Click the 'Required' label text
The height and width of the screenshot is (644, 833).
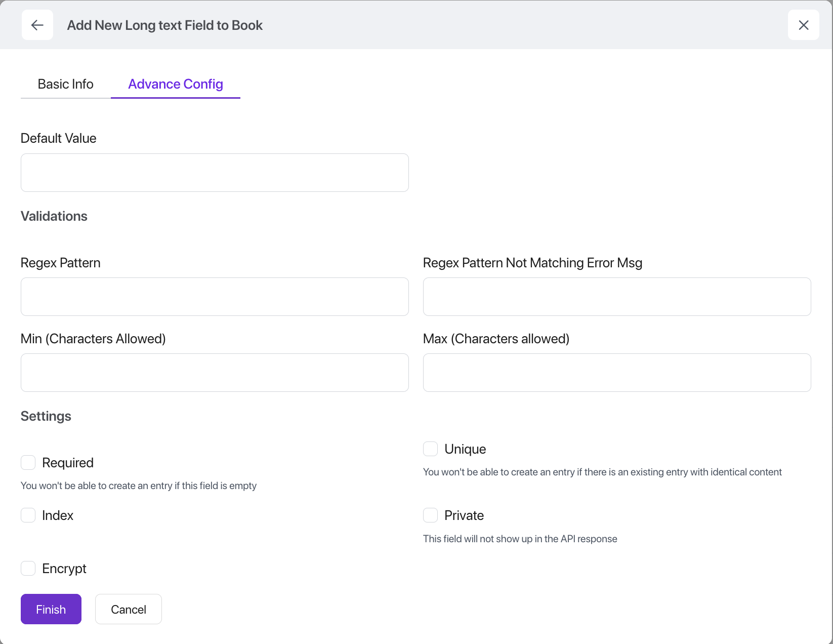tap(68, 463)
